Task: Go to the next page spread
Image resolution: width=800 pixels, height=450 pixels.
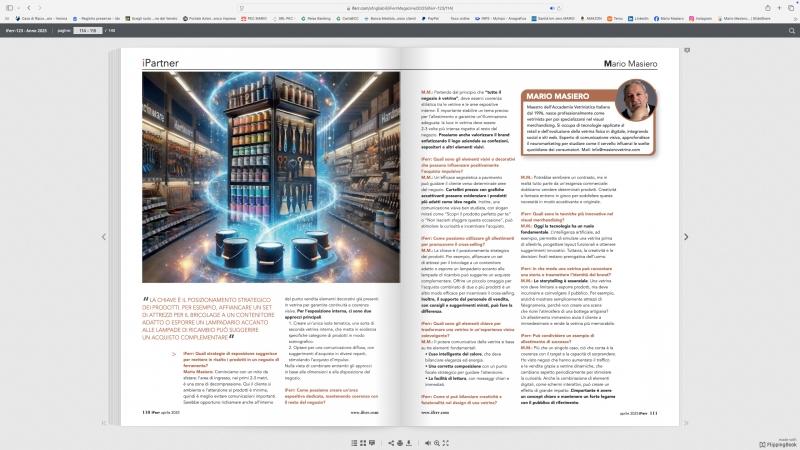Action: tap(686, 237)
